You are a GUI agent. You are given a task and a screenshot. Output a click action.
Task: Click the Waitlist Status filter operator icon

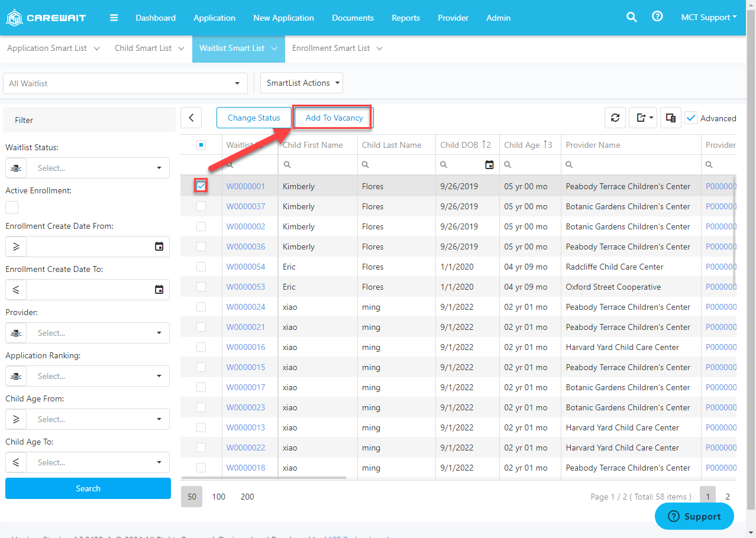coord(17,168)
